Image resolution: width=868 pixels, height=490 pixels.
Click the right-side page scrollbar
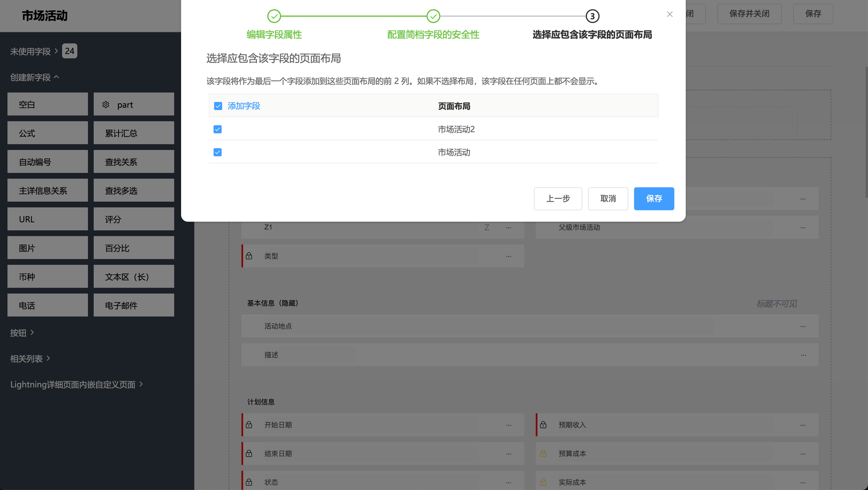[x=866, y=130]
